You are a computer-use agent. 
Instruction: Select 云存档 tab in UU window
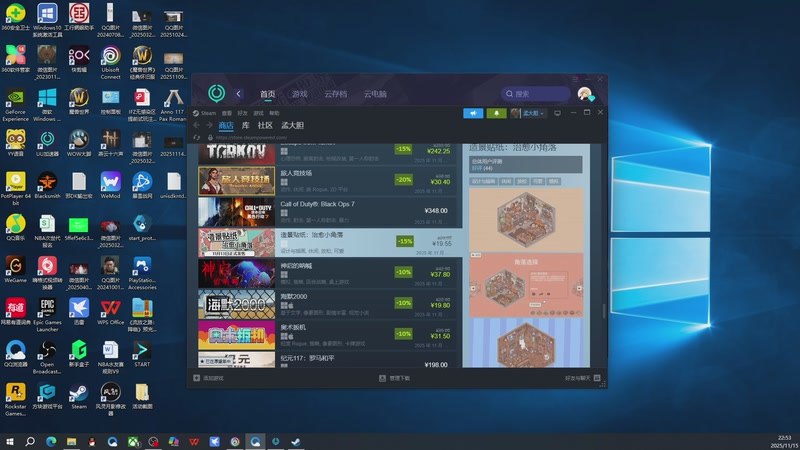pyautogui.click(x=335, y=94)
